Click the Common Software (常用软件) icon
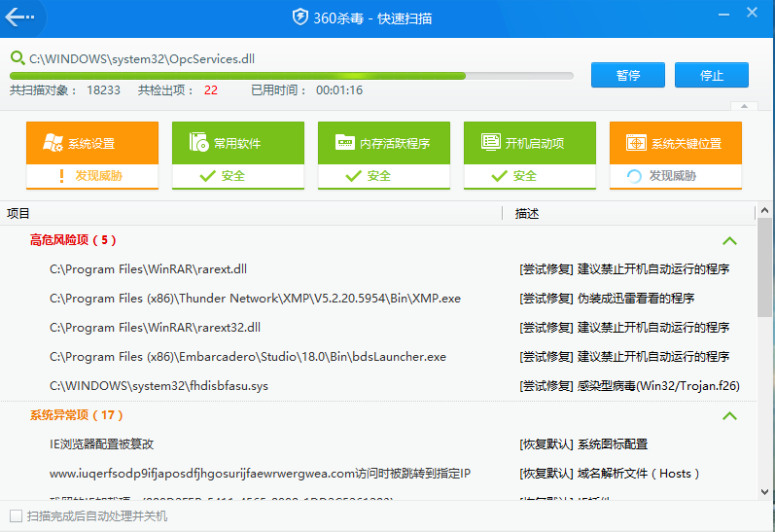Image resolution: width=775 pixels, height=532 pixels. pyautogui.click(x=198, y=143)
